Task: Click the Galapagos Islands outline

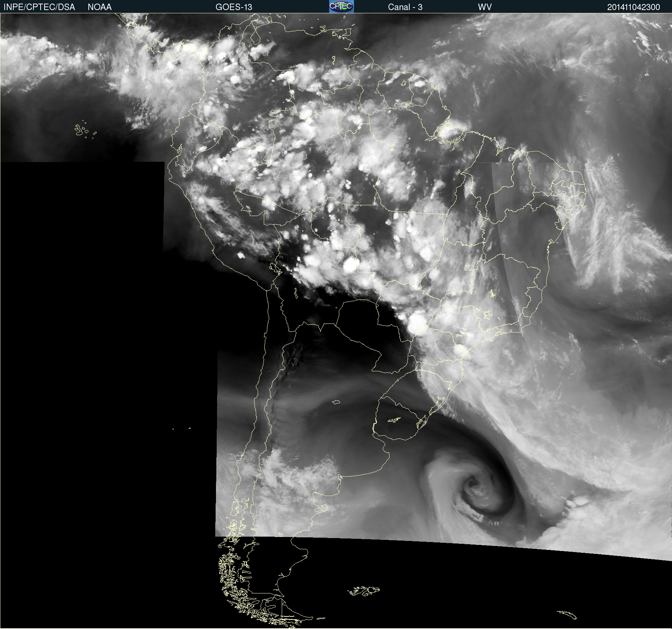Action: click(x=82, y=130)
